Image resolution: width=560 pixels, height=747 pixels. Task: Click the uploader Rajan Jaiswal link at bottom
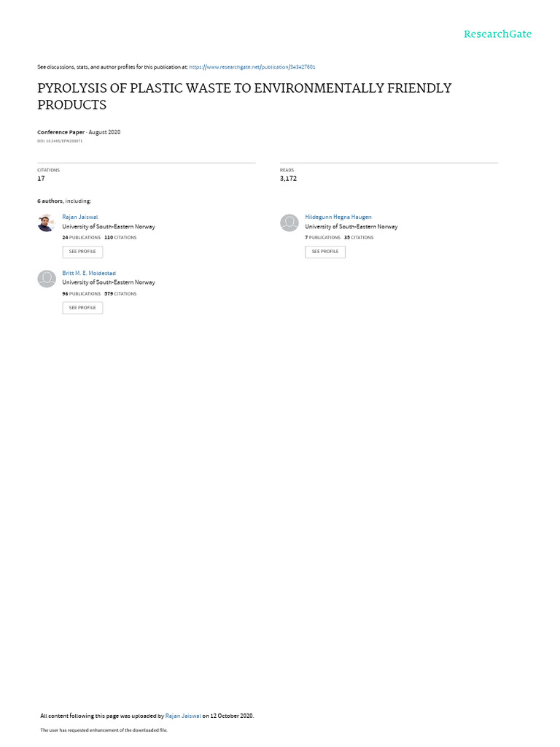click(x=183, y=716)
